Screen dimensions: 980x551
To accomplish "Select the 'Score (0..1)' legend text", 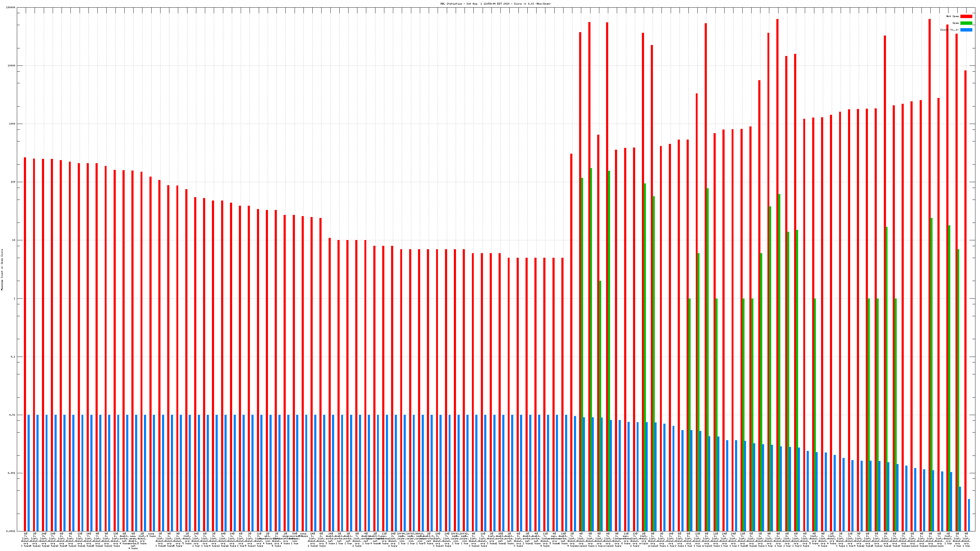I will tap(949, 30).
